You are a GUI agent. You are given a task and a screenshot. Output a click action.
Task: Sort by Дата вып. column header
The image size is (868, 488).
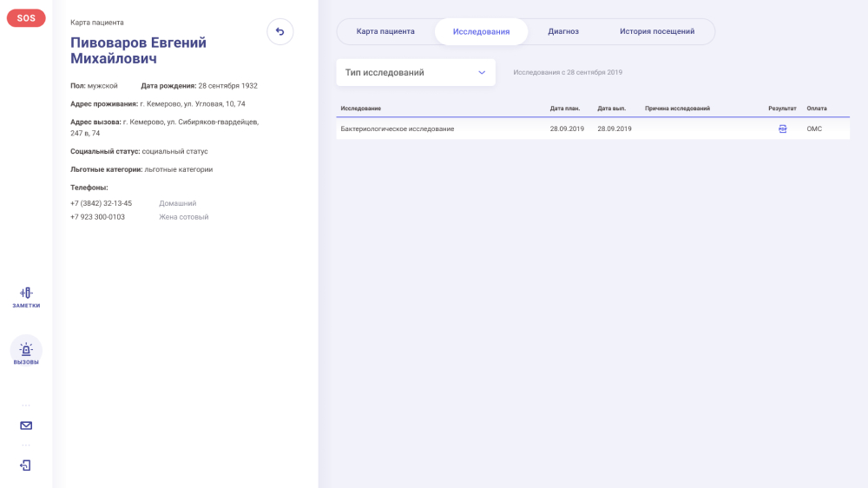click(612, 109)
